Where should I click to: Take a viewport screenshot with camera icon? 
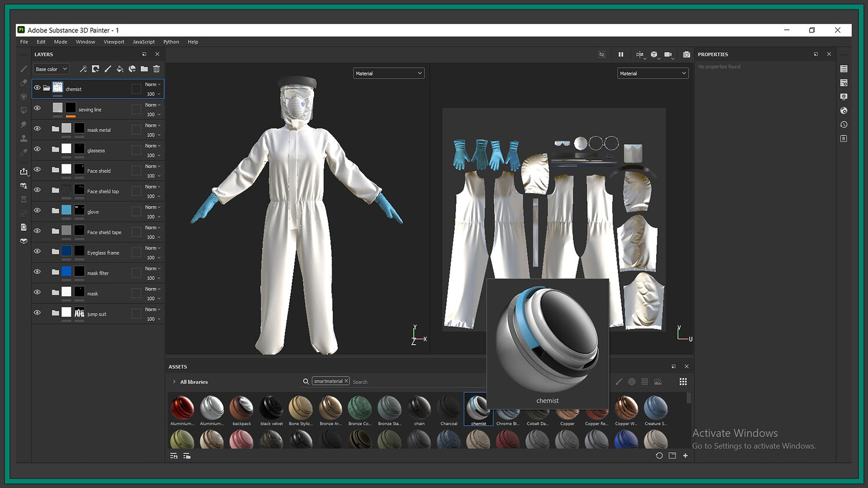pyautogui.click(x=686, y=54)
